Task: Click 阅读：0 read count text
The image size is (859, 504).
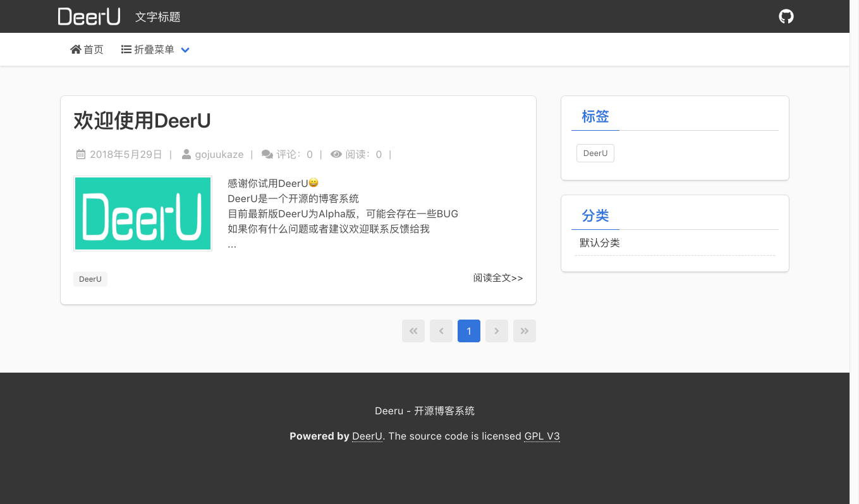Action: tap(363, 154)
